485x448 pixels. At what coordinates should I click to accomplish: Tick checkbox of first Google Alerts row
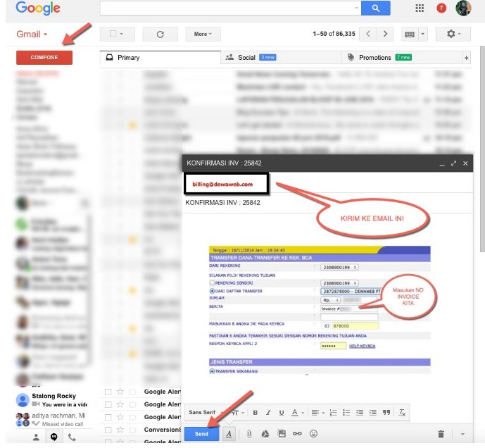(x=108, y=392)
